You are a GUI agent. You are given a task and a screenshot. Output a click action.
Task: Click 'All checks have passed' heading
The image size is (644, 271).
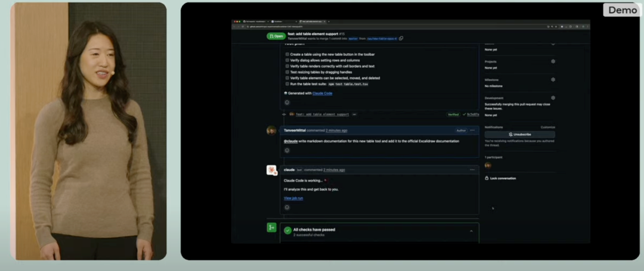[x=314, y=229]
